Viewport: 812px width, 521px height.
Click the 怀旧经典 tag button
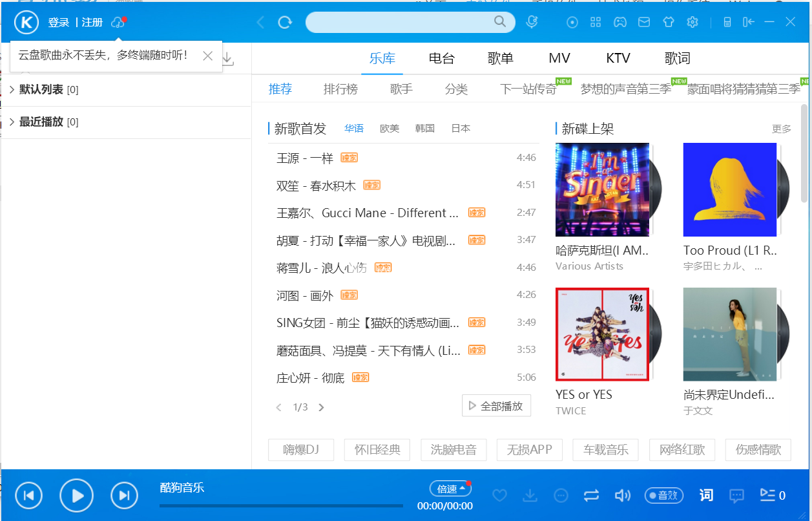coord(377,450)
